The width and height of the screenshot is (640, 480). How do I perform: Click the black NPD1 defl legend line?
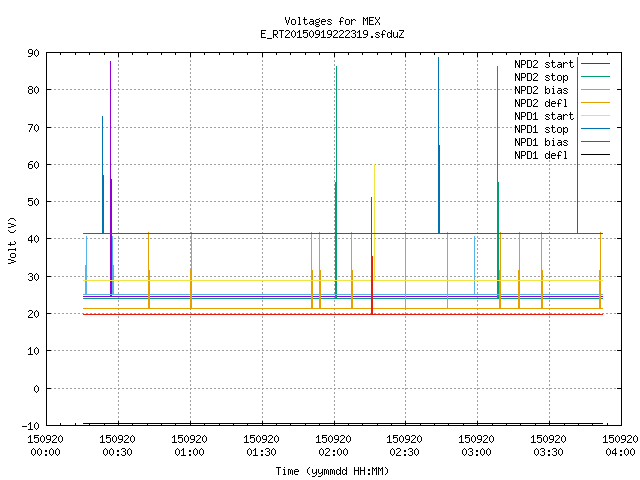pos(595,155)
